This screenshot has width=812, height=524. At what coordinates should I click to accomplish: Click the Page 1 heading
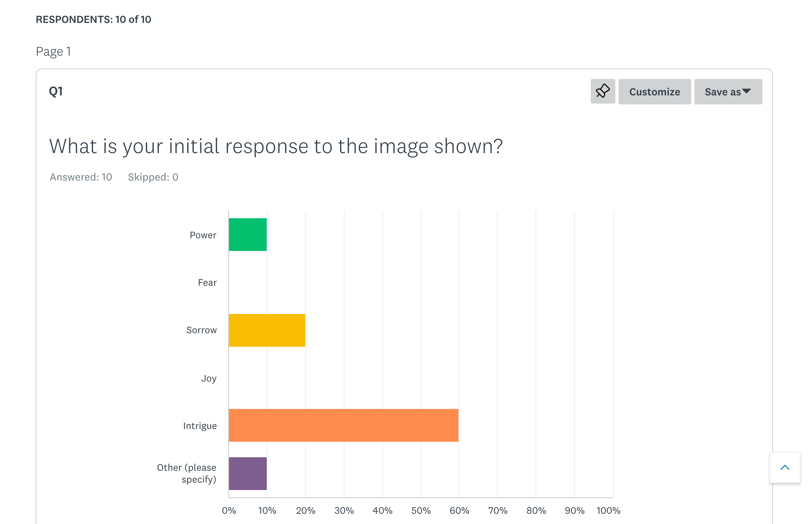tap(53, 52)
